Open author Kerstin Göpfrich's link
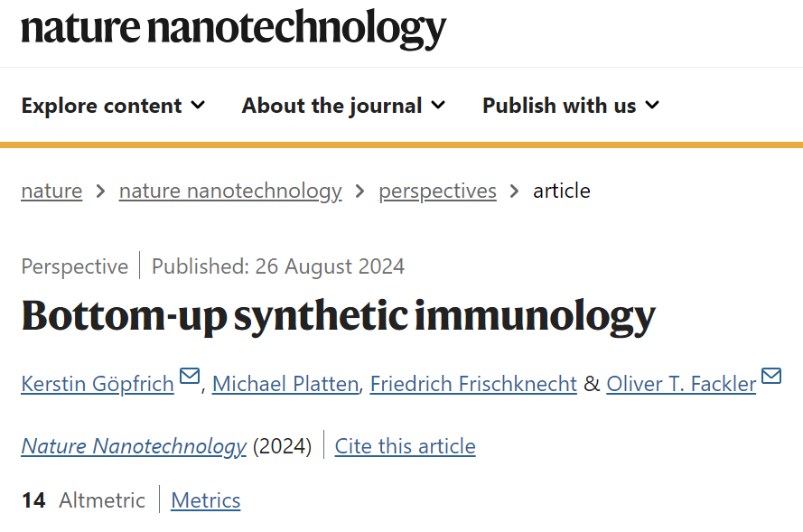This screenshot has height=532, width=803. click(98, 384)
